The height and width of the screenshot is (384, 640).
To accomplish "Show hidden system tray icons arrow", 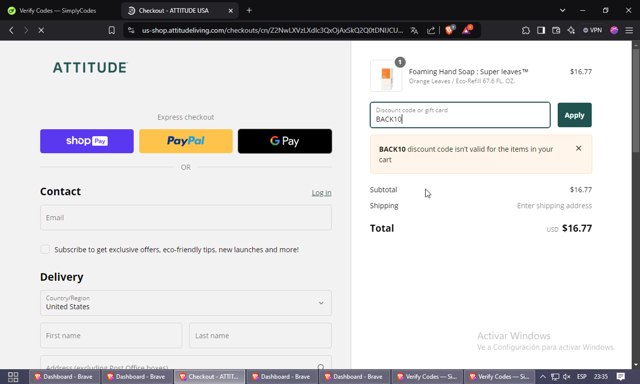I will click(x=542, y=377).
